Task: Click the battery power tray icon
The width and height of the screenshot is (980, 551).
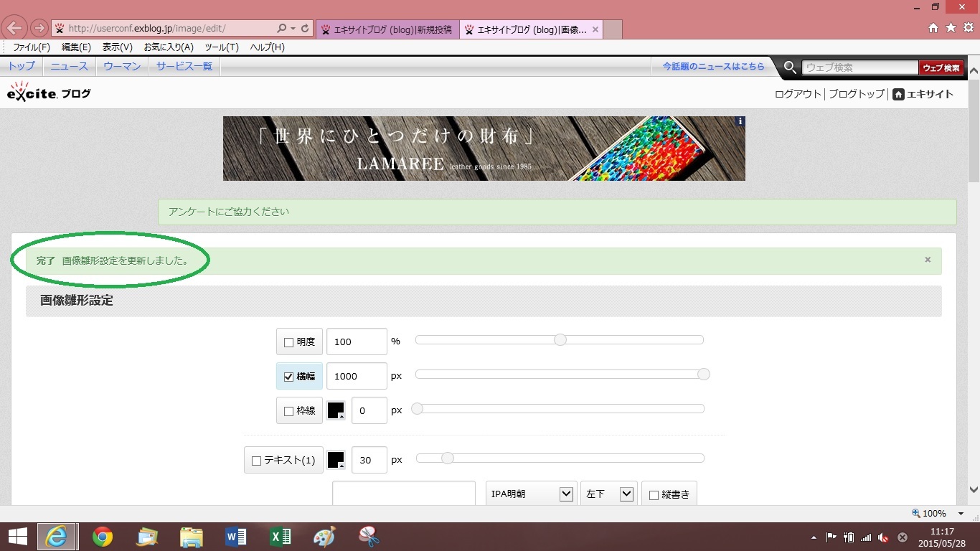Action: pos(849,537)
